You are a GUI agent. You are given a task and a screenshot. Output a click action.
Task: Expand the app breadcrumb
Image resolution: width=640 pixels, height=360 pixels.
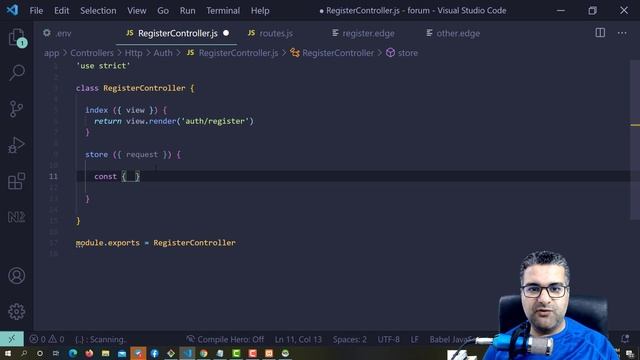click(51, 53)
